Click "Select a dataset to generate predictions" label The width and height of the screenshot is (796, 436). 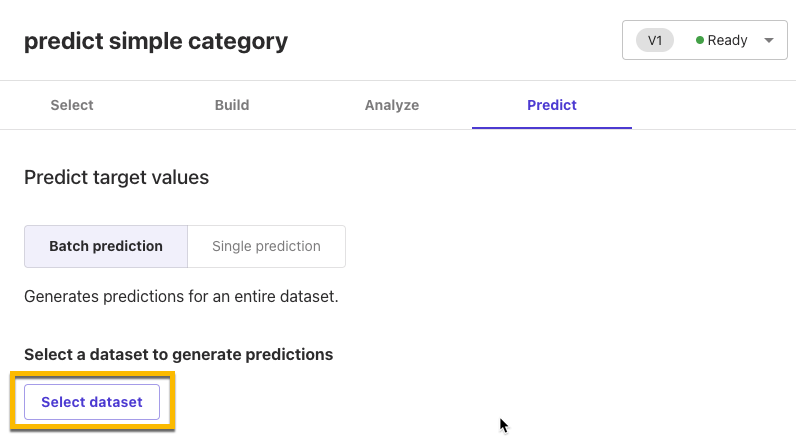coord(178,354)
